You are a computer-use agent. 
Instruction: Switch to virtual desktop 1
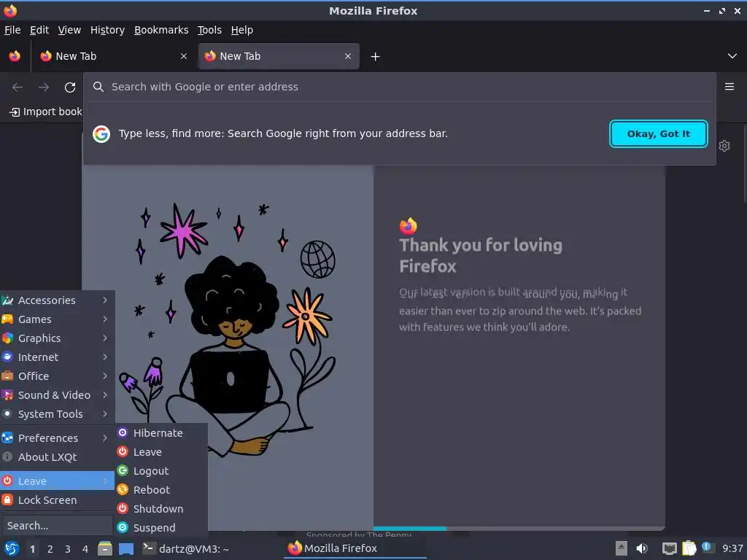click(x=32, y=549)
